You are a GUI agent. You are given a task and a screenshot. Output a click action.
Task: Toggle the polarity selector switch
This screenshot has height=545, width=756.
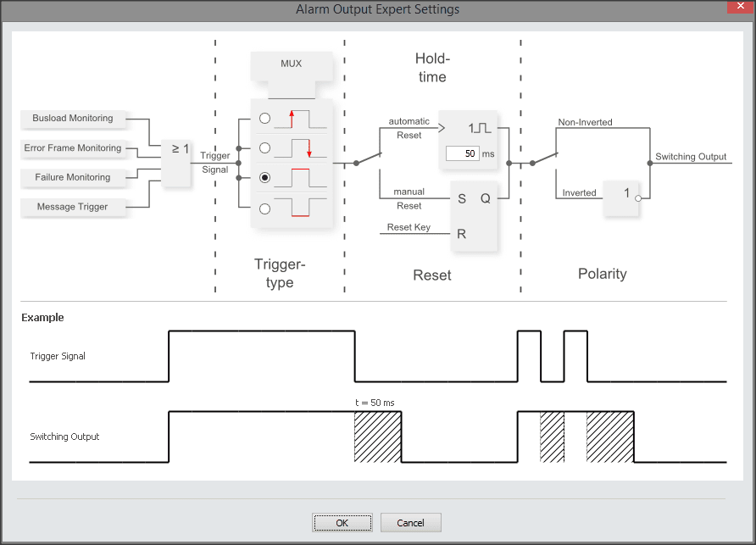click(544, 158)
